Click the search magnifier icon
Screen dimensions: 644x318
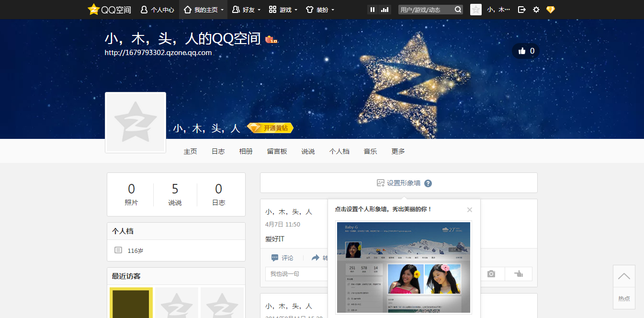pyautogui.click(x=458, y=10)
